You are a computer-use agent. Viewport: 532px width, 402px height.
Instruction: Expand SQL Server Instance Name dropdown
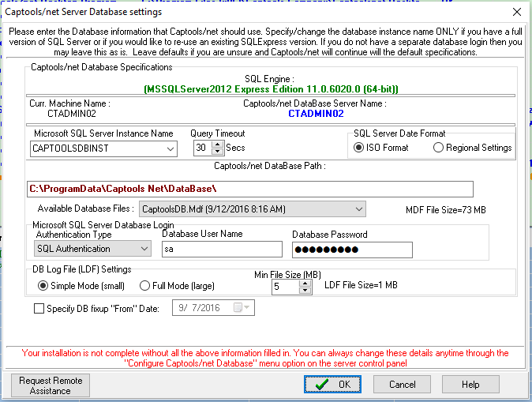pyautogui.click(x=170, y=148)
